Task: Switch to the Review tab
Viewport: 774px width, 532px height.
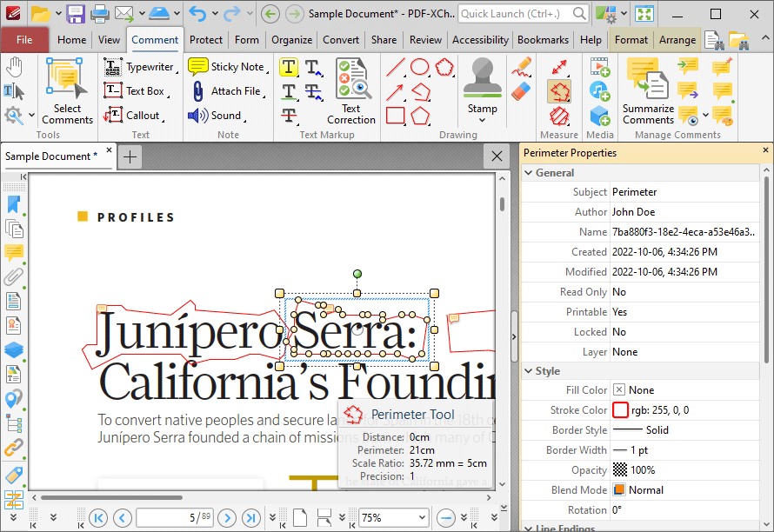Action: pyautogui.click(x=425, y=40)
